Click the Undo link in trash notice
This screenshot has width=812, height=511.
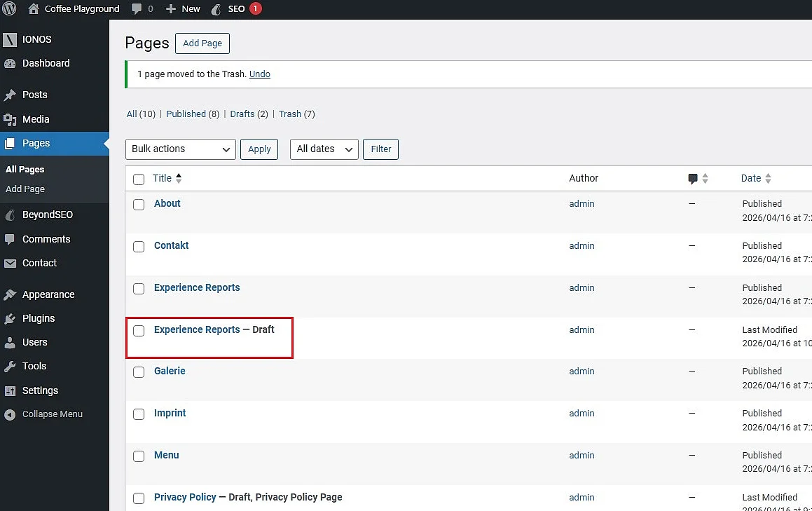260,74
